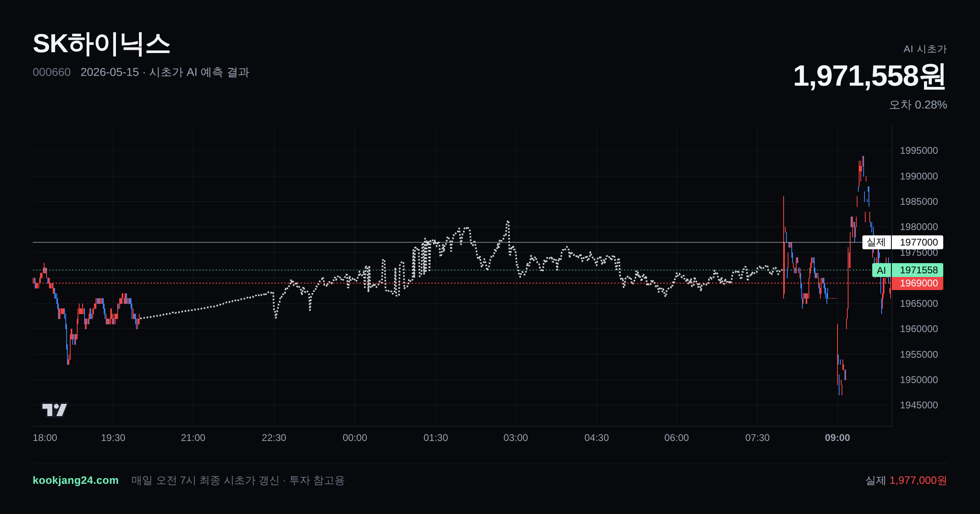Click the 04:30 time axis label
The height and width of the screenshot is (514, 980).
click(x=597, y=438)
